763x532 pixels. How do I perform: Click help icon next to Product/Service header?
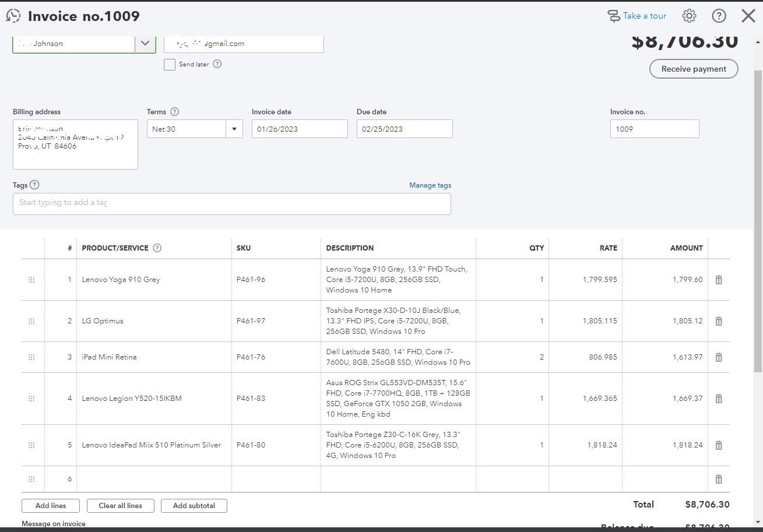pyautogui.click(x=157, y=248)
